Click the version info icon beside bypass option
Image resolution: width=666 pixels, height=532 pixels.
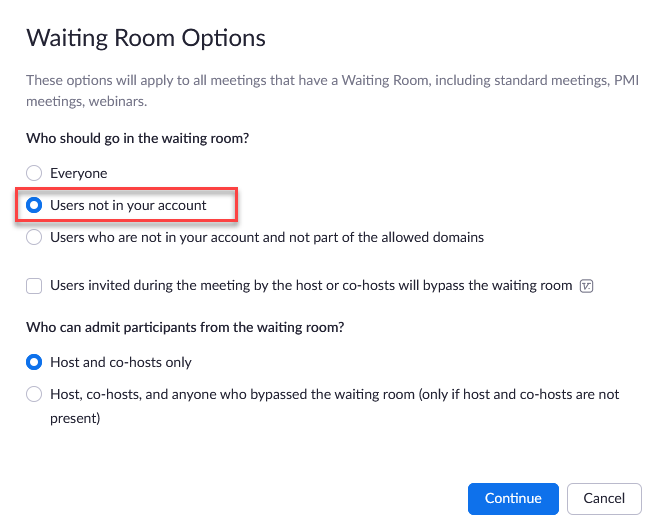click(586, 286)
